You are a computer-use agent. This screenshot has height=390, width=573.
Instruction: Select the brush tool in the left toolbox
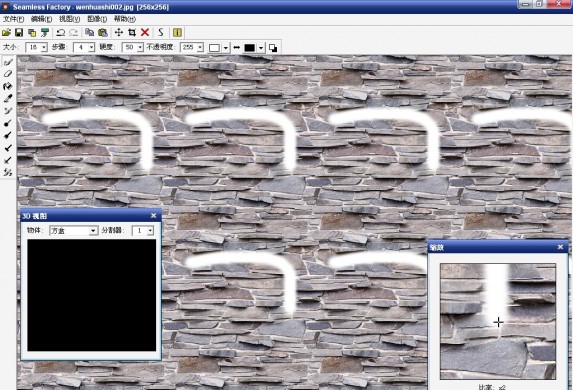(x=8, y=63)
